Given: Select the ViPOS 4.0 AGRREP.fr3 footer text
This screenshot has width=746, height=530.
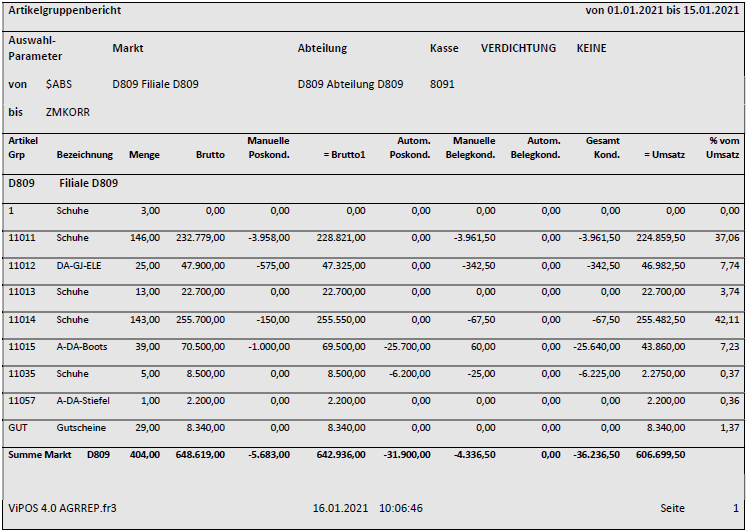Looking at the screenshot, I should (62, 508).
